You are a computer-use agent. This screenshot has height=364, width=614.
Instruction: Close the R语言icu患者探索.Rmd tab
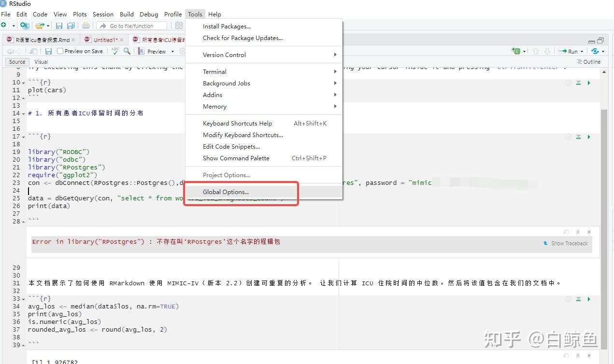74,40
